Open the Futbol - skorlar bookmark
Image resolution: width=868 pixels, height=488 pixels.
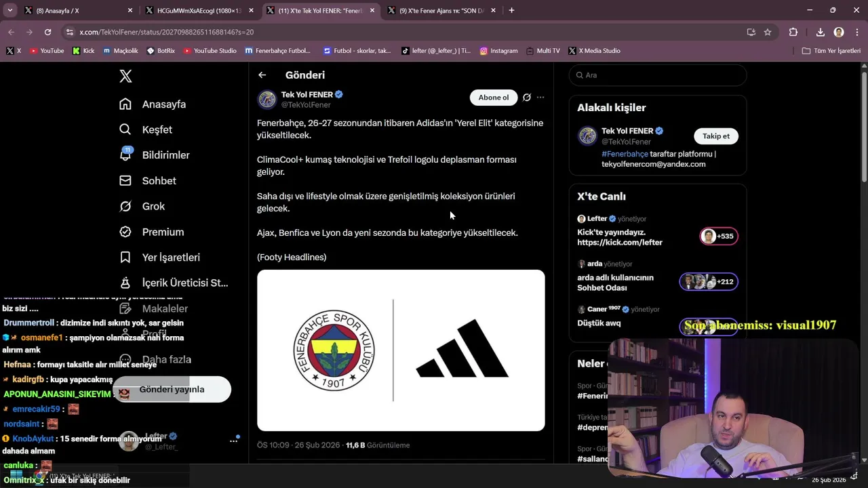[357, 51]
